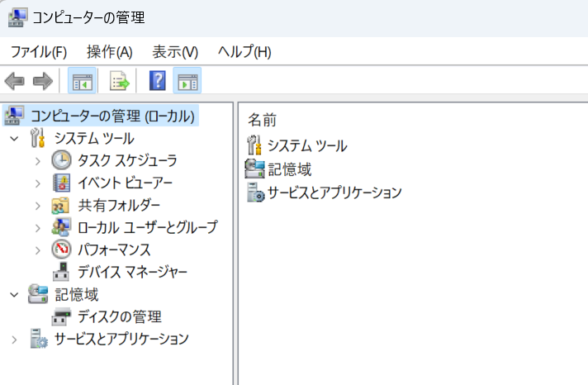Open the ヘルプ(H) menu
The height and width of the screenshot is (385, 588).
coord(244,52)
